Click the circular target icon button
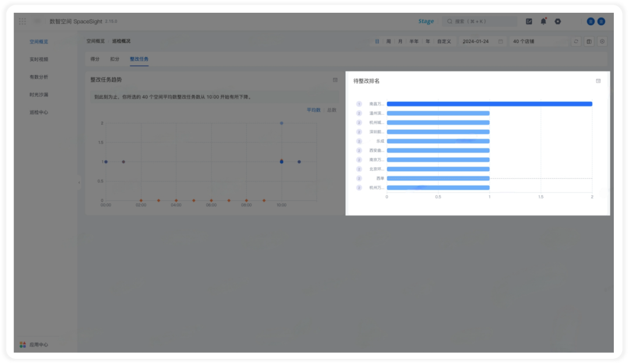The width and height of the screenshot is (629, 364). click(602, 41)
